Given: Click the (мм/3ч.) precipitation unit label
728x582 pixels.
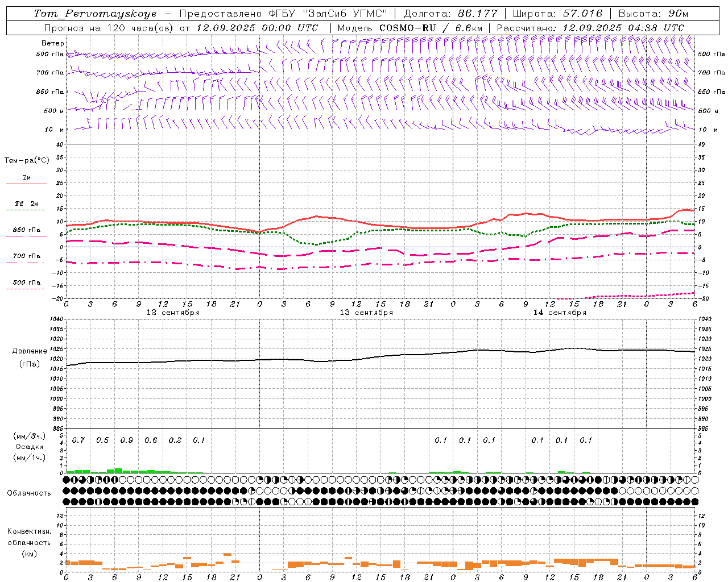Looking at the screenshot, I should 30,436.
